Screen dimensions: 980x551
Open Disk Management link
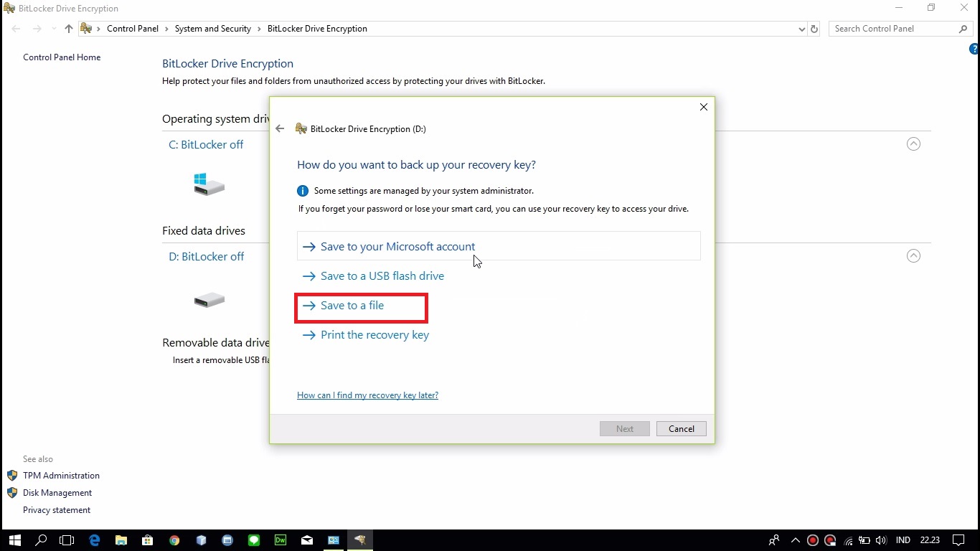(x=57, y=493)
